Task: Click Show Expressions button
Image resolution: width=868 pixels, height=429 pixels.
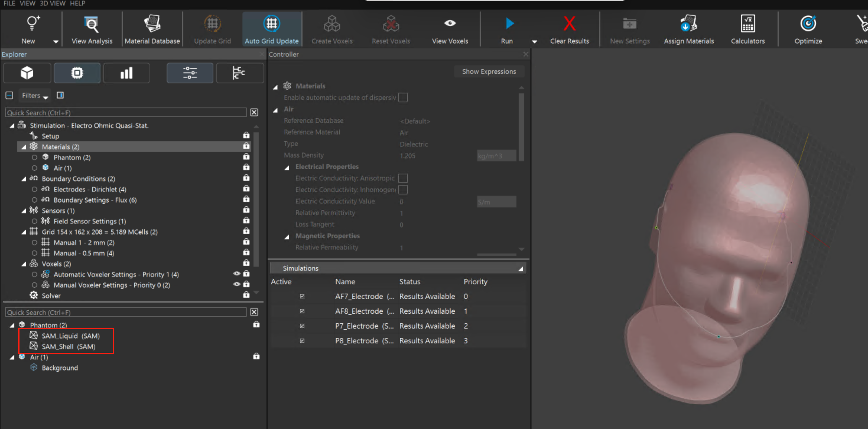Action: [489, 71]
